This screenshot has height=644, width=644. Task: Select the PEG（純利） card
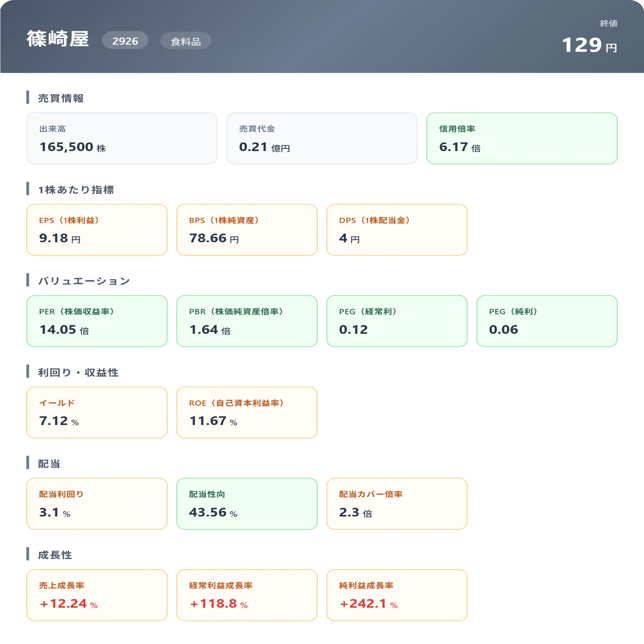pyautogui.click(x=547, y=321)
